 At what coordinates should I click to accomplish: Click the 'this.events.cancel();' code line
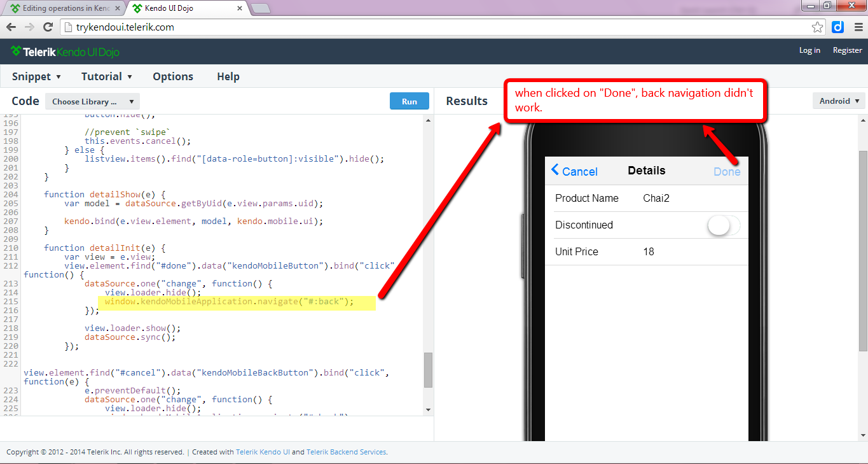(x=138, y=141)
